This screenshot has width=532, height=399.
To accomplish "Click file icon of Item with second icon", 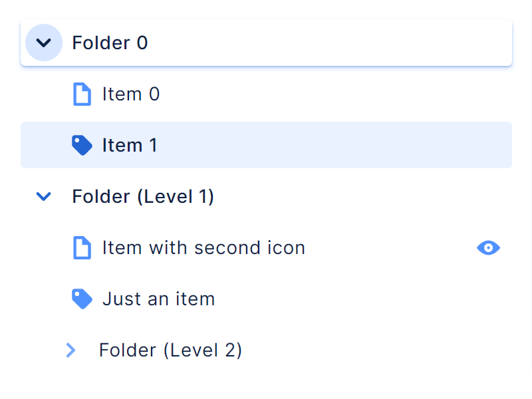I will (x=81, y=248).
